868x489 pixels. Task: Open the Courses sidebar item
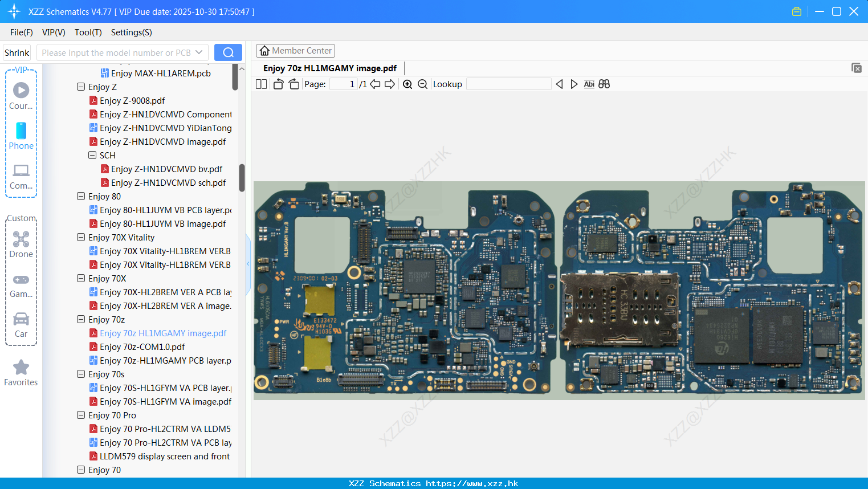pyautogui.click(x=21, y=96)
